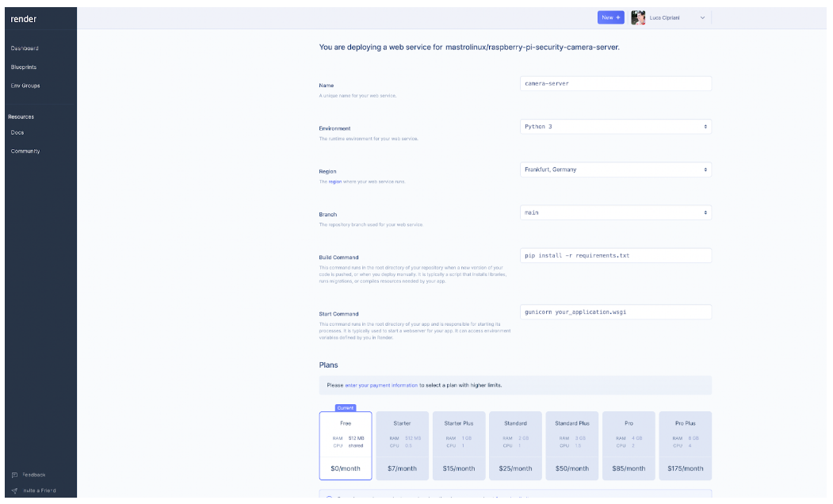The width and height of the screenshot is (833, 504).
Task: Click the Invite a Friend paper plane icon
Action: click(x=14, y=491)
